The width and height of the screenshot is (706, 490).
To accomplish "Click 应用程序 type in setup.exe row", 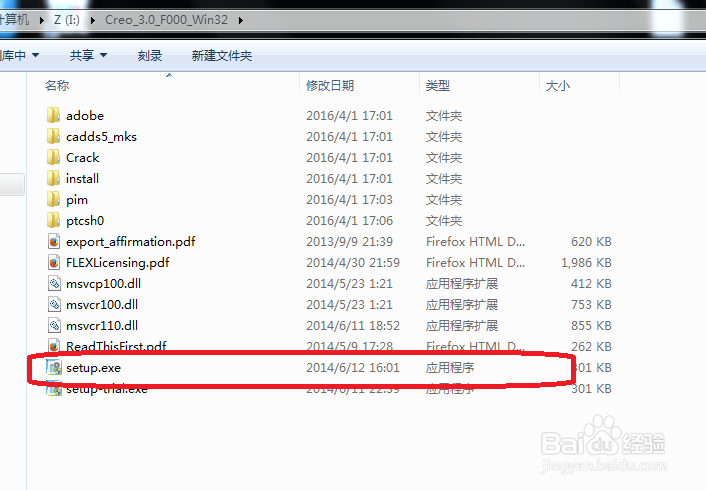I will point(450,368).
